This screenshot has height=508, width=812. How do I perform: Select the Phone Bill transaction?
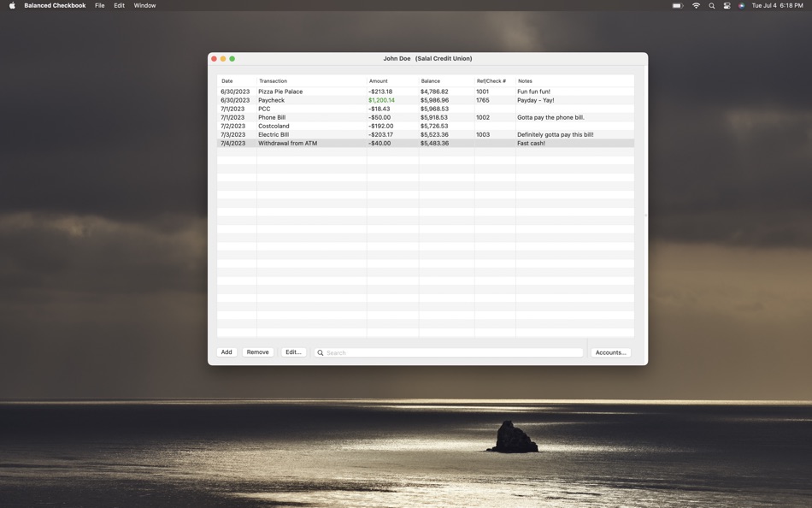(x=425, y=117)
